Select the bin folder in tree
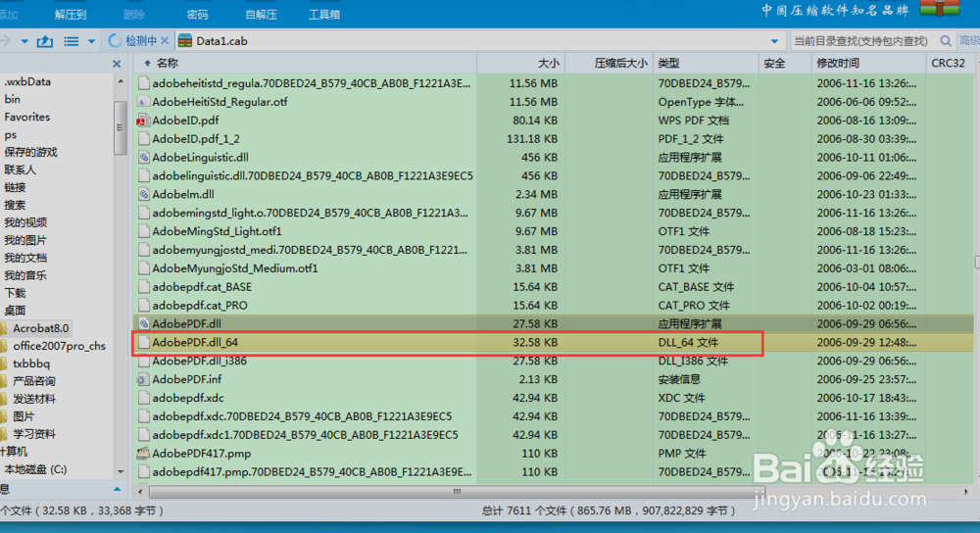This screenshot has height=533, width=980. [12, 99]
